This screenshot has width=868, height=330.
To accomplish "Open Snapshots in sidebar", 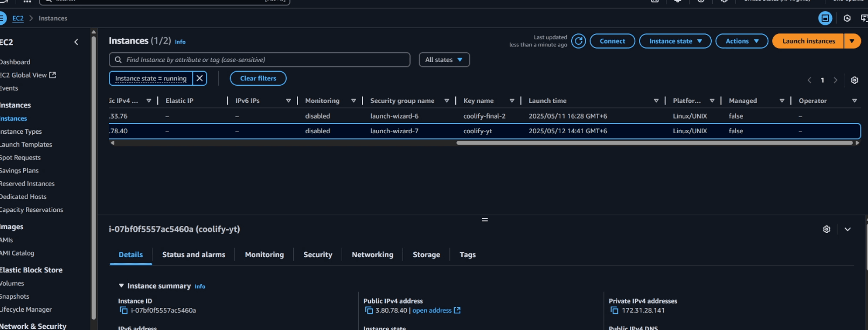I will pyautogui.click(x=15, y=297).
